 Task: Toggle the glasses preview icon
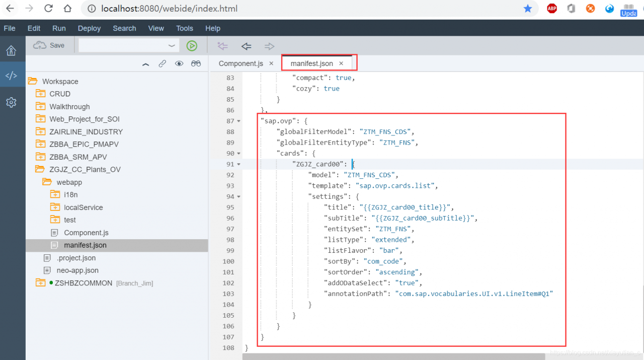(196, 64)
